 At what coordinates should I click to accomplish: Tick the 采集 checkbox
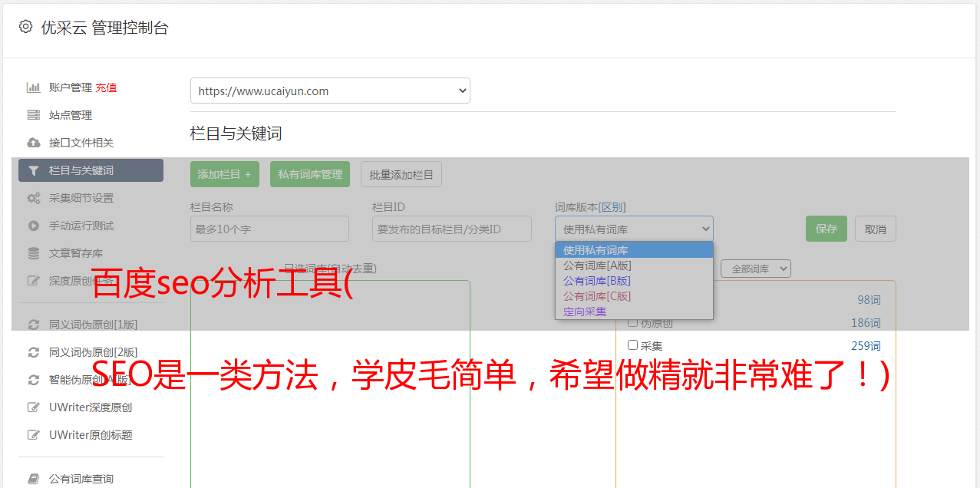click(x=633, y=345)
